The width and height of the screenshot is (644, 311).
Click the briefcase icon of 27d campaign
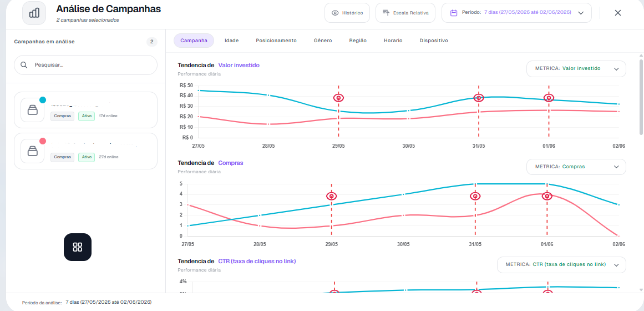coord(32,151)
